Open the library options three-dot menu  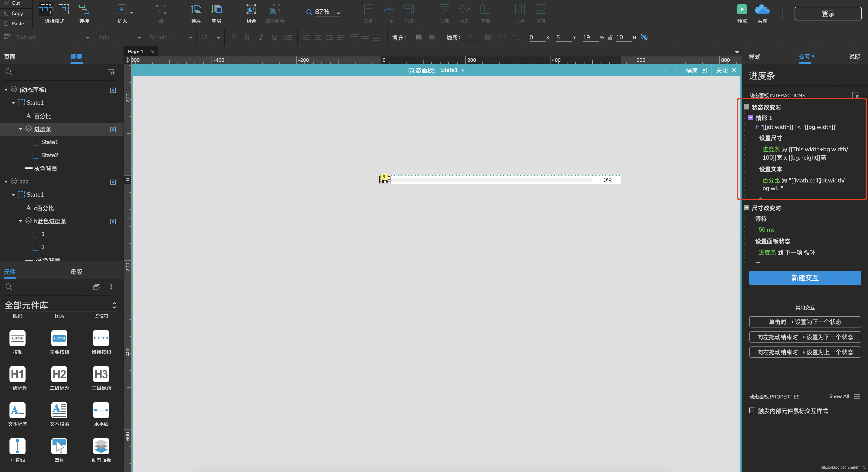tap(111, 287)
